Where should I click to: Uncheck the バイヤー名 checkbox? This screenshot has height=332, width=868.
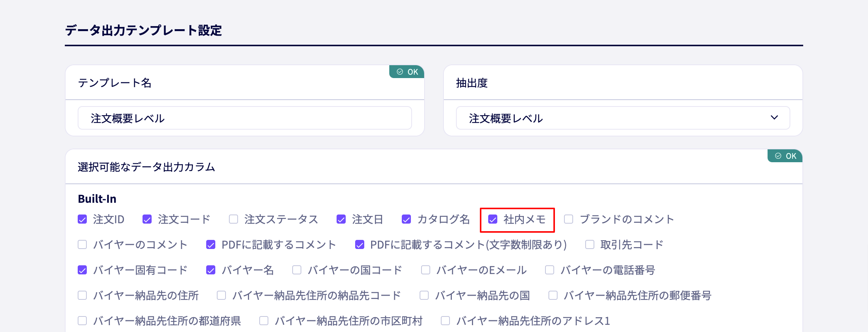pyautogui.click(x=211, y=270)
